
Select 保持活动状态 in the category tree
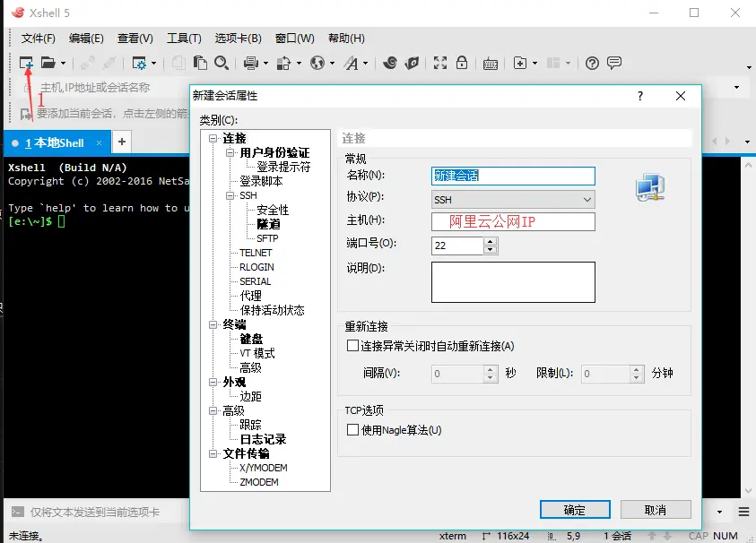(x=272, y=310)
